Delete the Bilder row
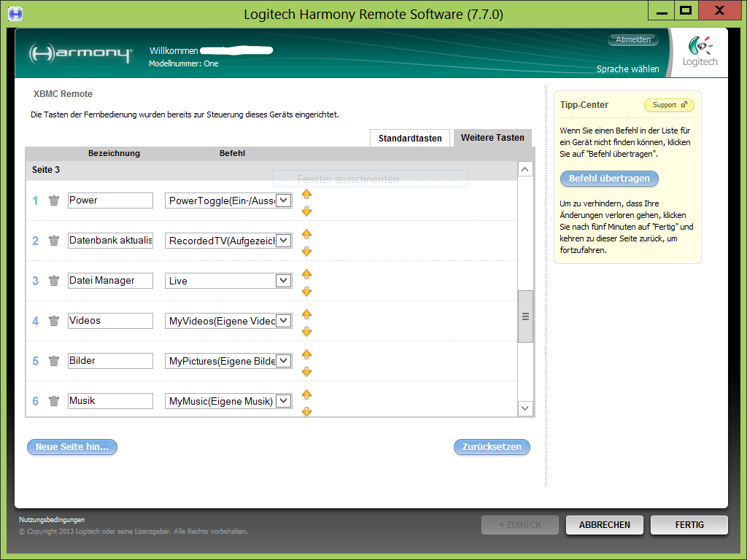The height and width of the screenshot is (560, 747). tap(54, 360)
